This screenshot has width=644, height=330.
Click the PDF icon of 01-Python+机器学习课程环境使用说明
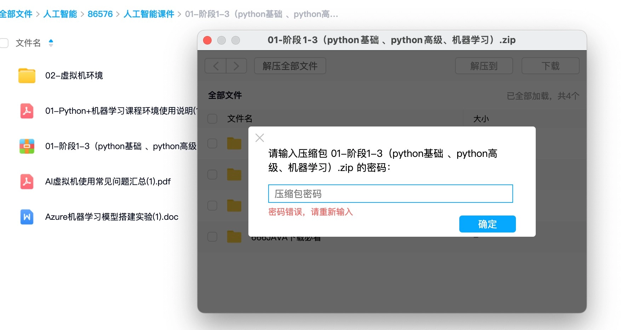[x=26, y=111]
